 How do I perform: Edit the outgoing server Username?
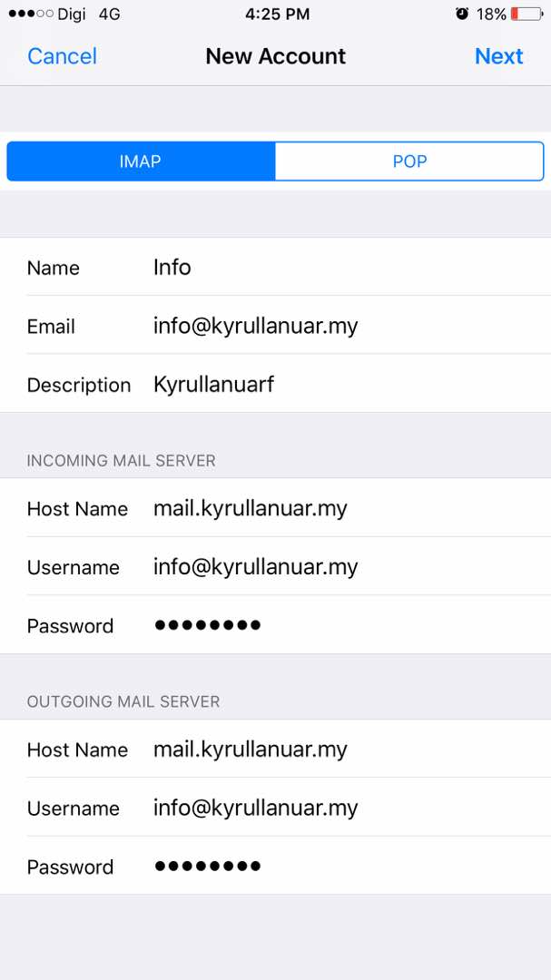point(275,808)
